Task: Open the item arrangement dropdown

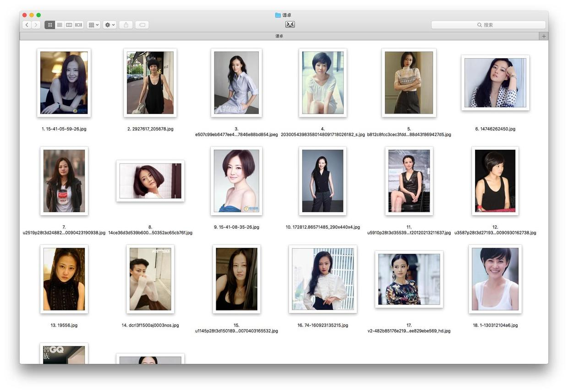Action: coord(93,25)
